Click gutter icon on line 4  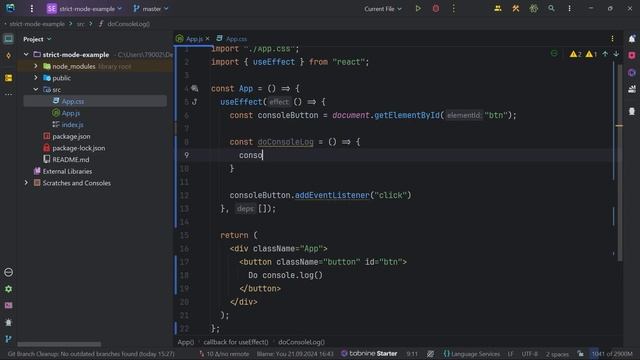pyautogui.click(x=195, y=89)
